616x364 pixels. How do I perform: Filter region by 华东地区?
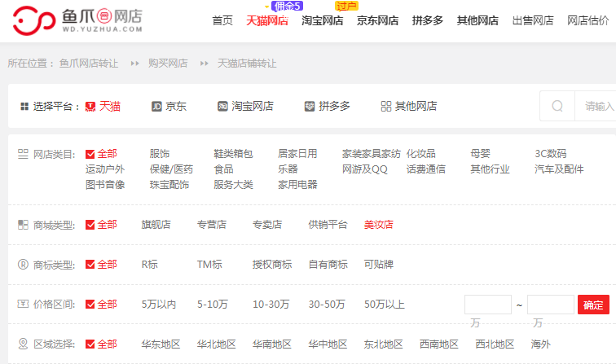[x=161, y=344]
